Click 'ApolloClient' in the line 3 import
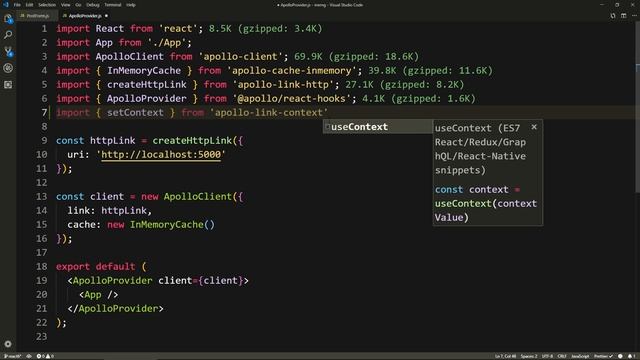The width and height of the screenshot is (640, 360). coord(129,57)
